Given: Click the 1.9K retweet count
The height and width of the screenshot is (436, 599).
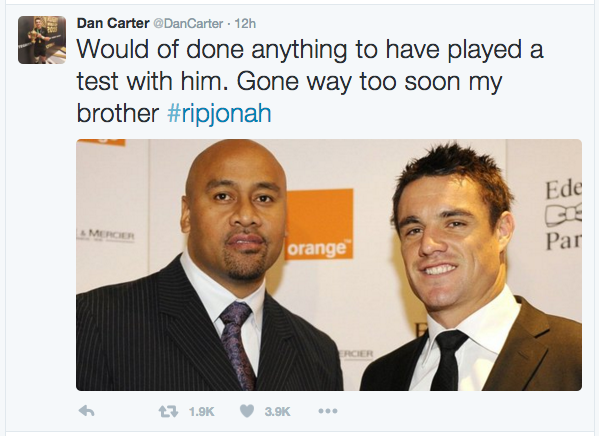Looking at the screenshot, I should click(201, 412).
